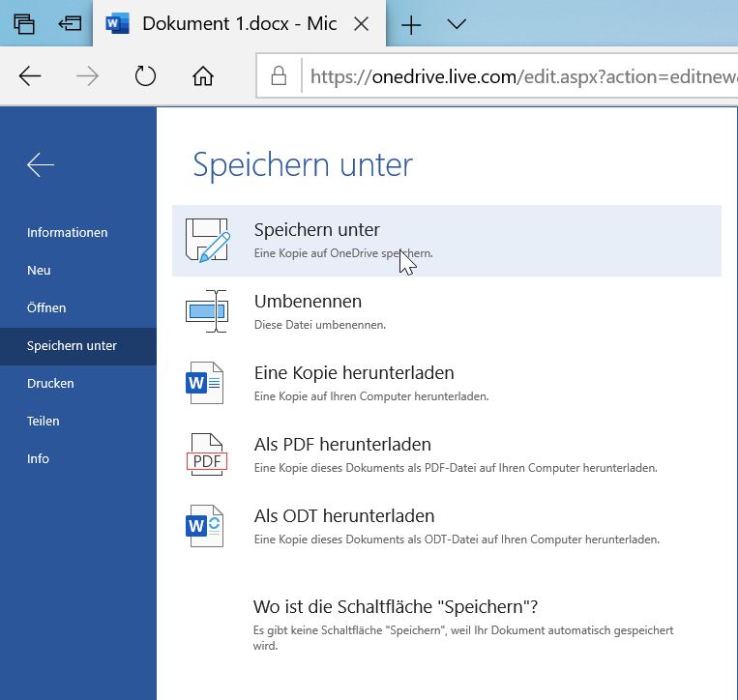
Task: Reload the page with browser refresh icon
Action: pos(145,75)
